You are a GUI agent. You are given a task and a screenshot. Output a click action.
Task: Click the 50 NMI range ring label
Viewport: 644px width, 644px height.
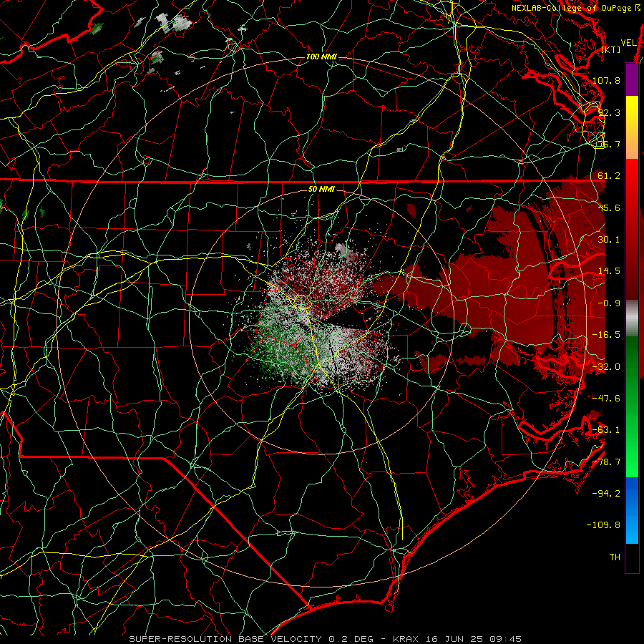click(321, 189)
